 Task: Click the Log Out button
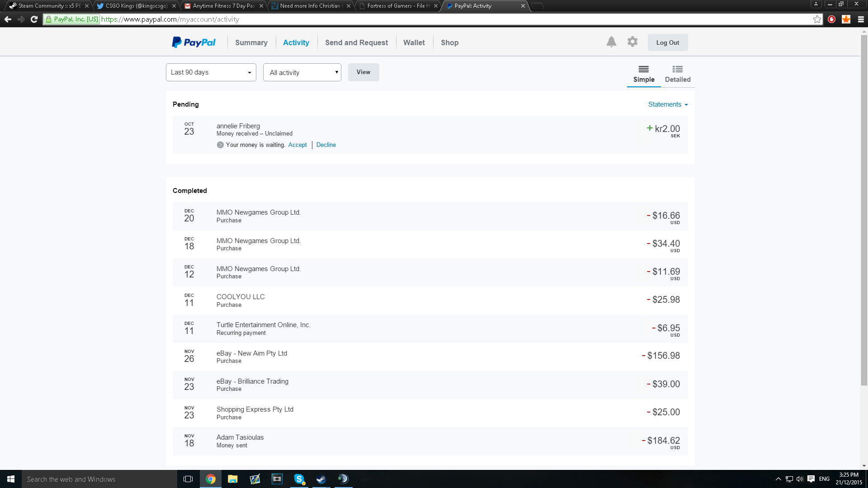[x=667, y=42]
